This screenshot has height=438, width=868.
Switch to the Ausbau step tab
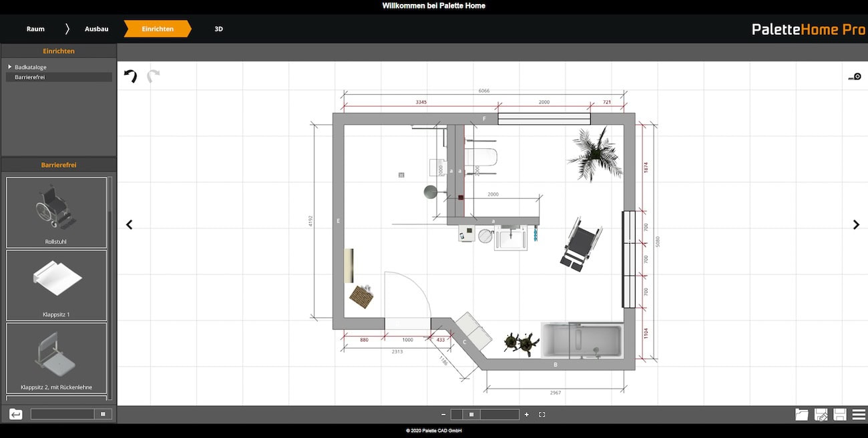[96, 29]
